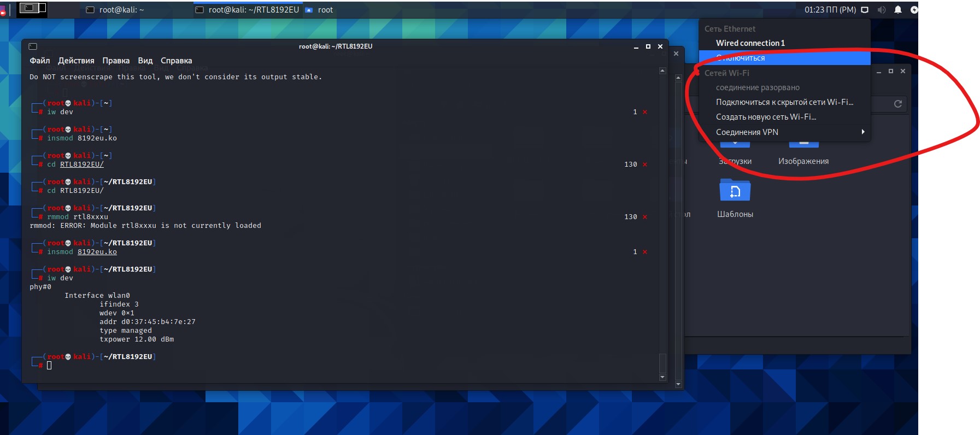The width and height of the screenshot is (980, 435).
Task: Switch to root@kali: ~ taskbar window
Action: point(116,10)
